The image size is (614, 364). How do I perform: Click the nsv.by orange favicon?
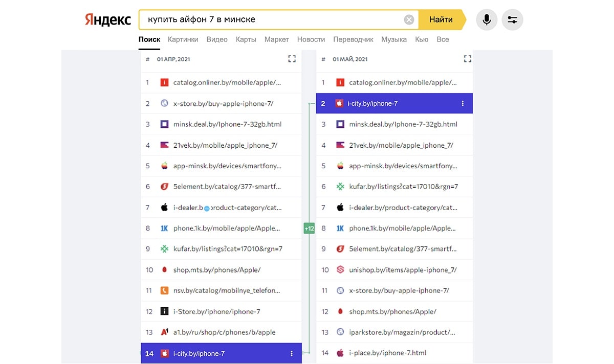click(164, 290)
